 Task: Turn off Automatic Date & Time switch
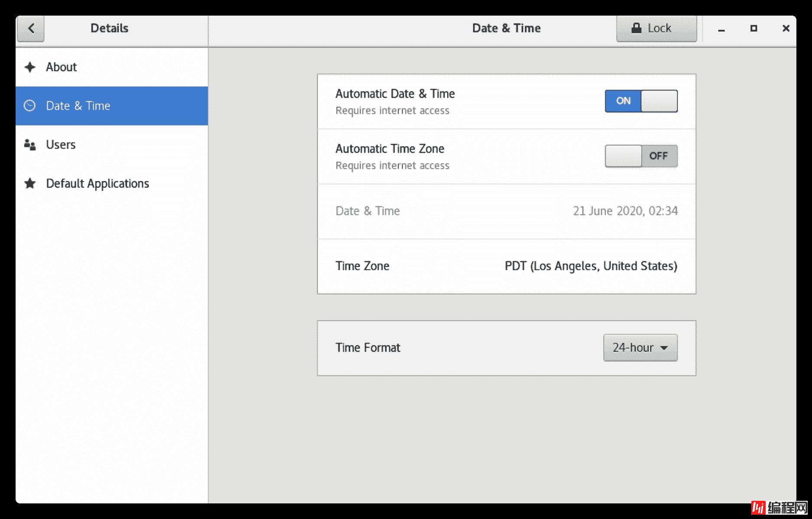click(x=641, y=101)
